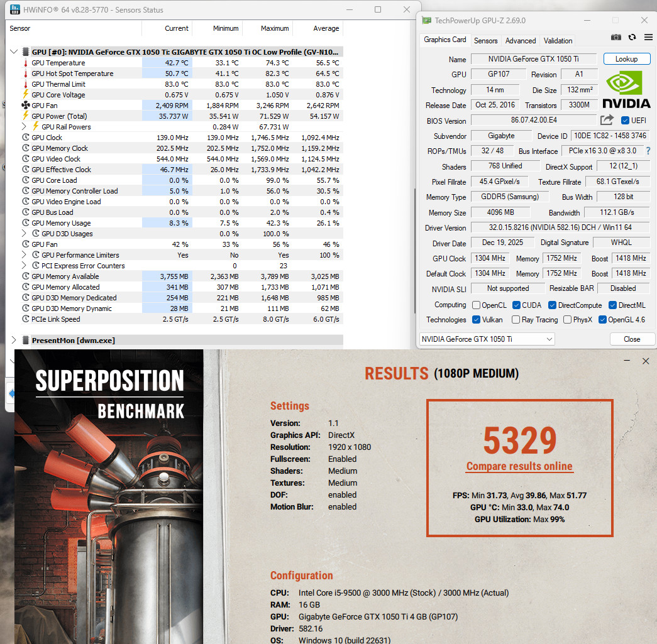Toggle the Vulkan checkbox
Image resolution: width=657 pixels, height=644 pixels.
(476, 320)
